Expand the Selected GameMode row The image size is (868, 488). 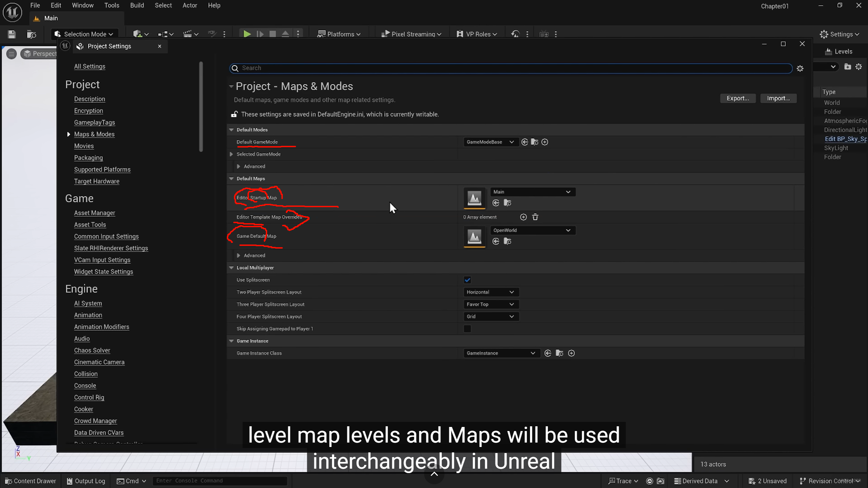tap(232, 154)
